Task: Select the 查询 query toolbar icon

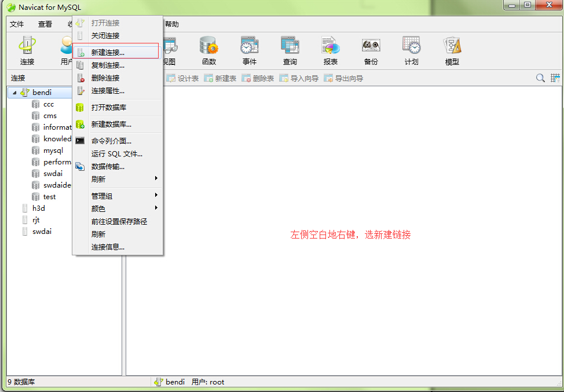Action: pyautogui.click(x=290, y=51)
